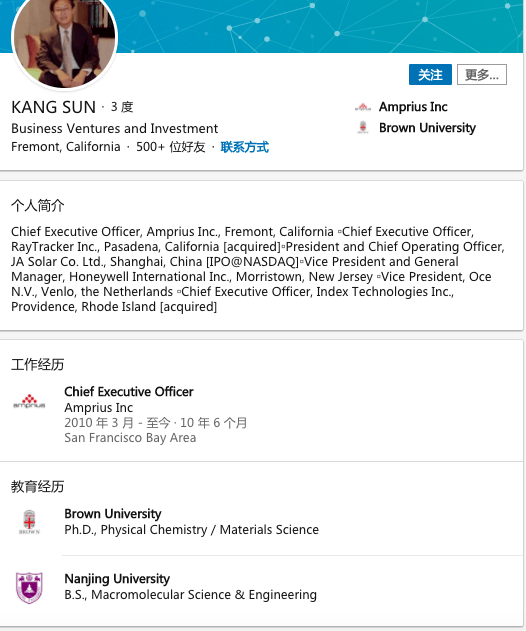Open the 联系方式 contact info link
Screen dimensions: 526x631
click(x=244, y=147)
